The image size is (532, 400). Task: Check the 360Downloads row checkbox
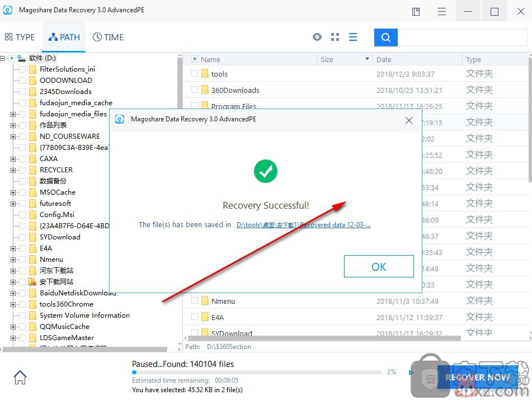pos(195,90)
